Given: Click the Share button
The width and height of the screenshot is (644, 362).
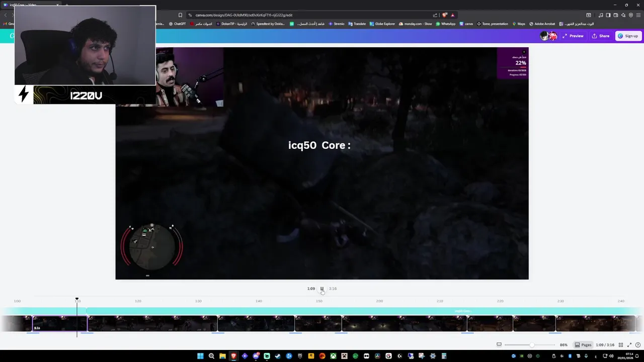Looking at the screenshot, I should pyautogui.click(x=601, y=36).
